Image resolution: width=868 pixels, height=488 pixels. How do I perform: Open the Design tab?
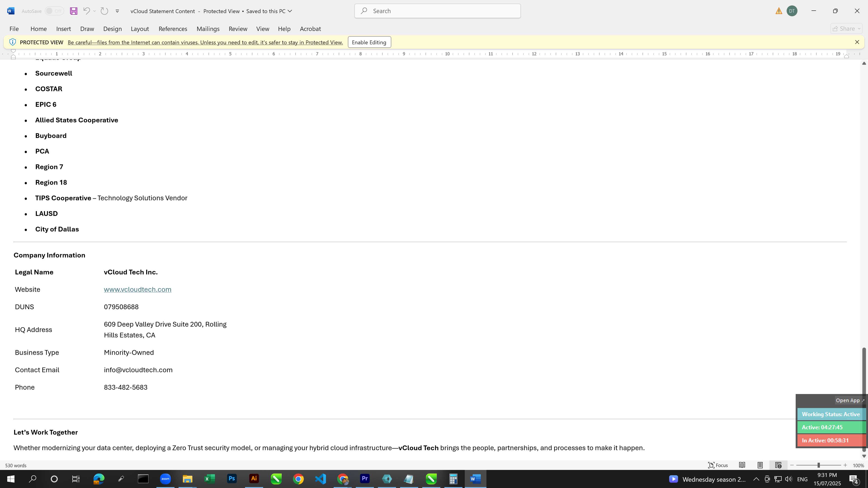[112, 29]
